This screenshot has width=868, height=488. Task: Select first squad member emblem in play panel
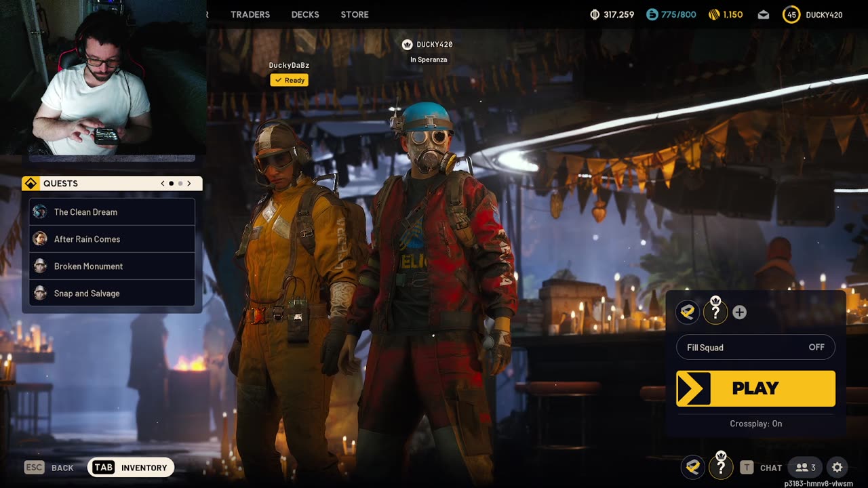click(688, 312)
